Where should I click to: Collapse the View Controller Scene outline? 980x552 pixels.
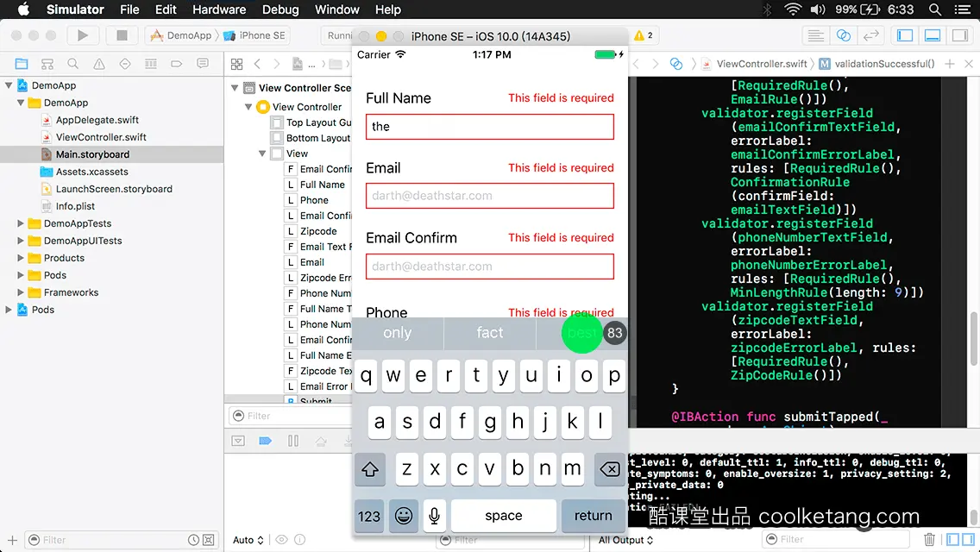[x=235, y=87]
